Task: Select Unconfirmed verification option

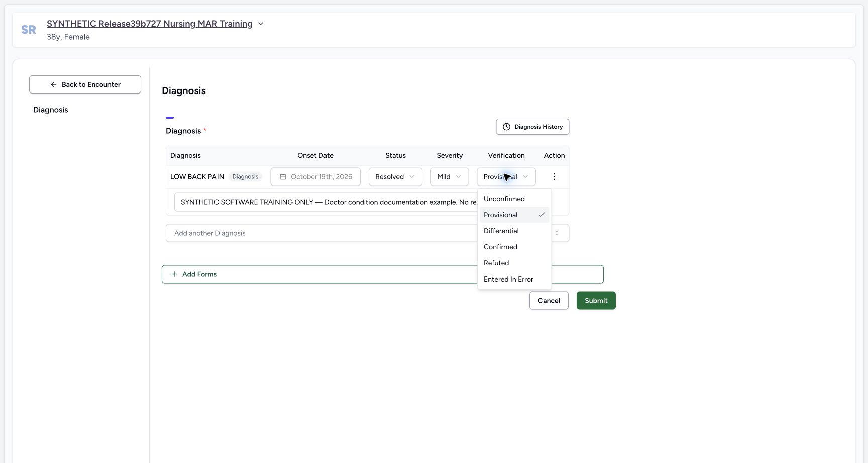Action: [x=514, y=199]
